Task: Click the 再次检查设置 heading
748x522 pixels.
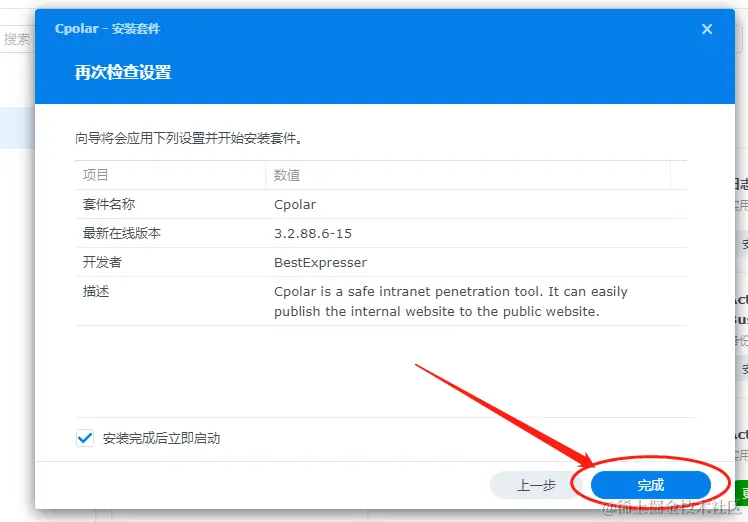Action: coord(123,73)
